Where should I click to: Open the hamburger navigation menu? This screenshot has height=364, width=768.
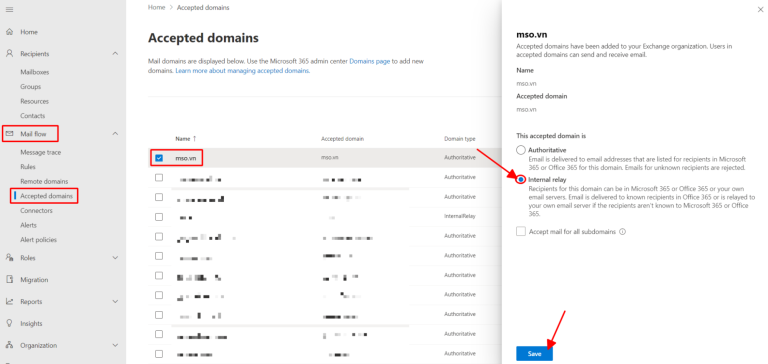point(9,10)
